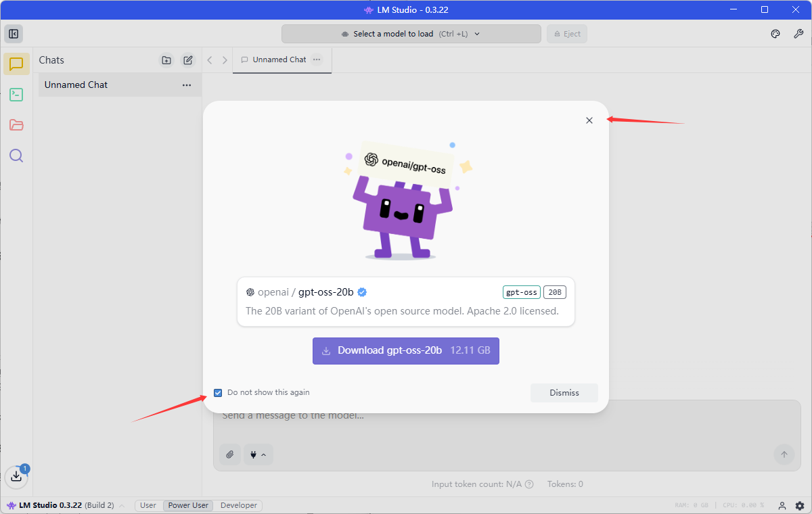Viewport: 812px width, 514px height.
Task: Open options for Unnamed Chat tab
Action: pos(317,60)
